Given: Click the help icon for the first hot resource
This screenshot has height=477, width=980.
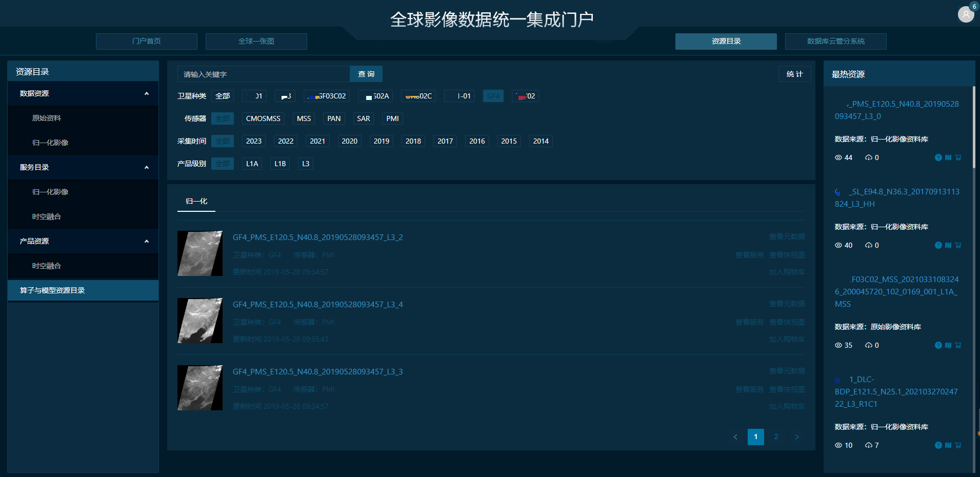Looking at the screenshot, I should [x=938, y=157].
